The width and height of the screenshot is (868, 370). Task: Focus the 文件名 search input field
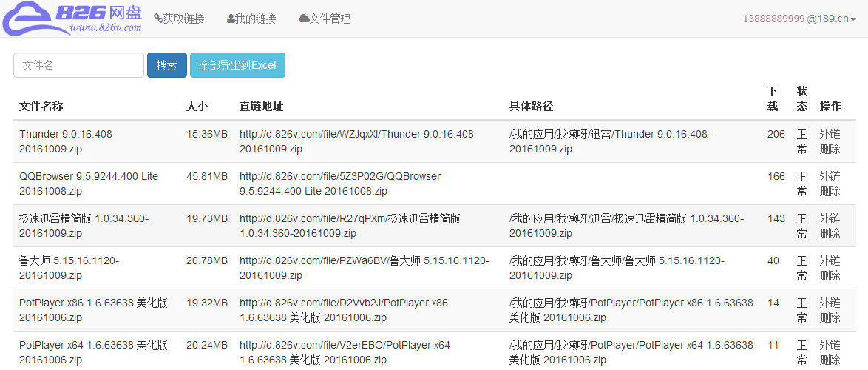click(x=78, y=65)
